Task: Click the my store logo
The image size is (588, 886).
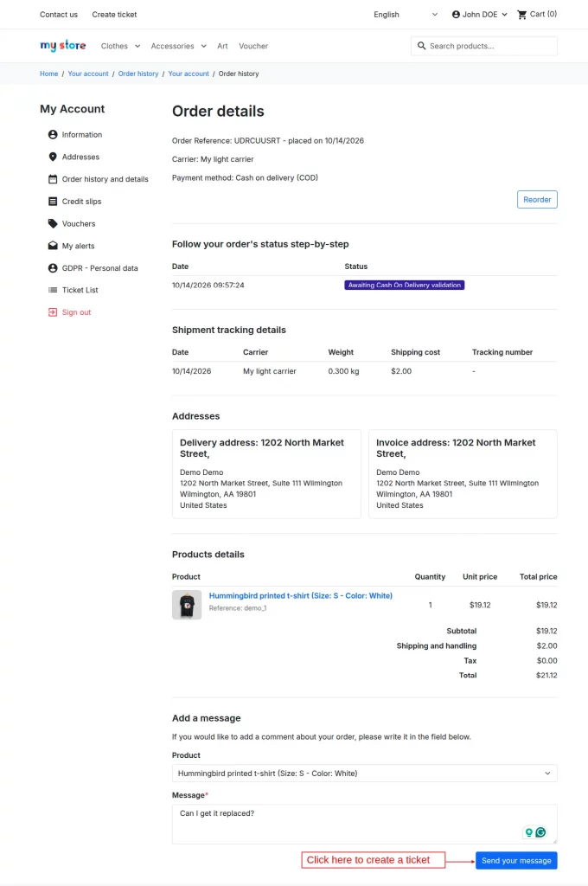Action: click(x=63, y=46)
